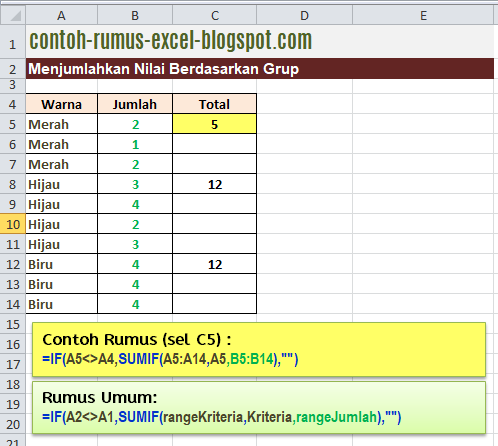Screen dimensions: 498x446
Task: Select row 20 header
Action: pos(13,424)
